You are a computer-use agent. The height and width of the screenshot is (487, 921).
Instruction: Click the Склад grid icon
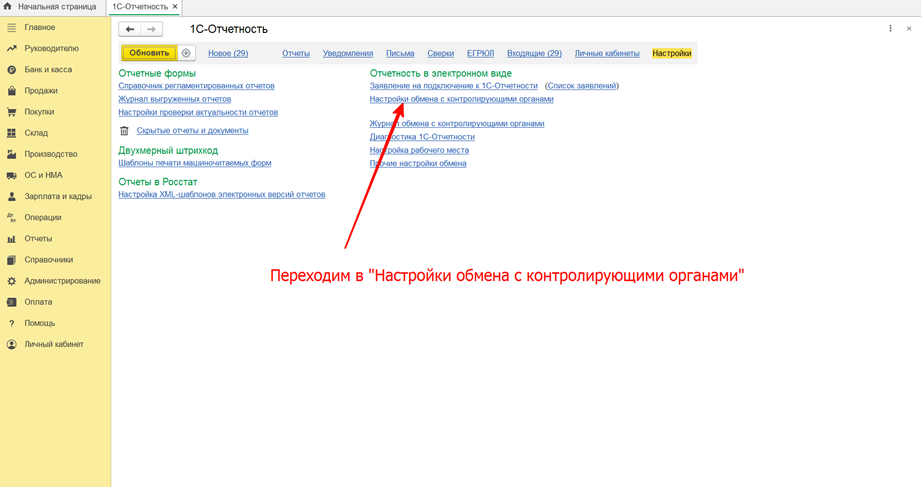(11, 133)
